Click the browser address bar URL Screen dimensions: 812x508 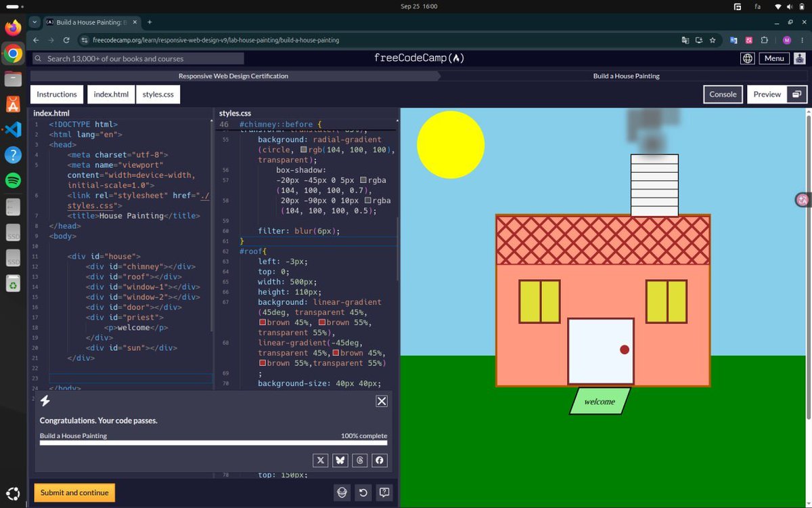pos(216,40)
